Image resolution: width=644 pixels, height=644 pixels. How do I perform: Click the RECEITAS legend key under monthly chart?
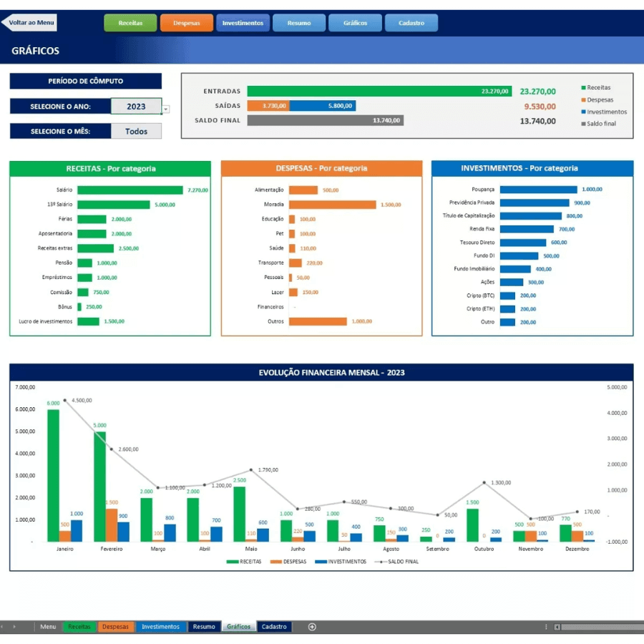click(233, 562)
